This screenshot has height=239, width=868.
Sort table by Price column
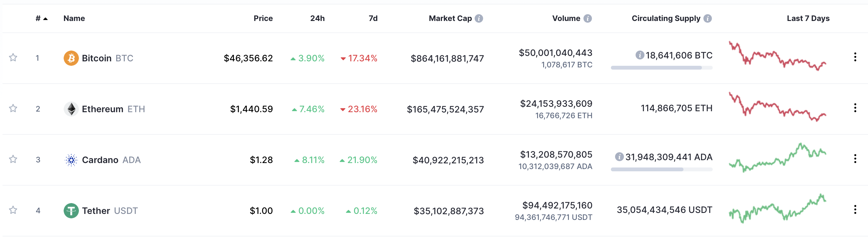pyautogui.click(x=263, y=18)
